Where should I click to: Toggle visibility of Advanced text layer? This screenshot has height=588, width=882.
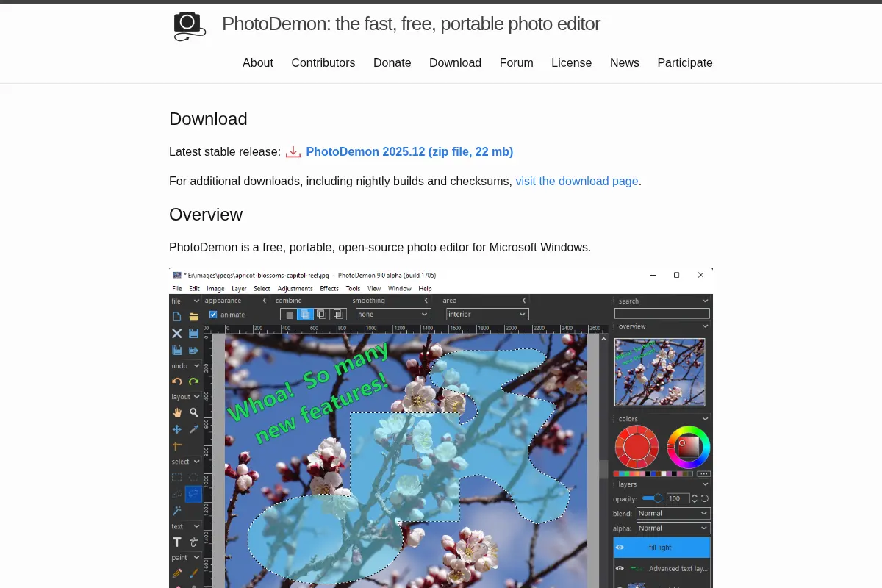[620, 568]
